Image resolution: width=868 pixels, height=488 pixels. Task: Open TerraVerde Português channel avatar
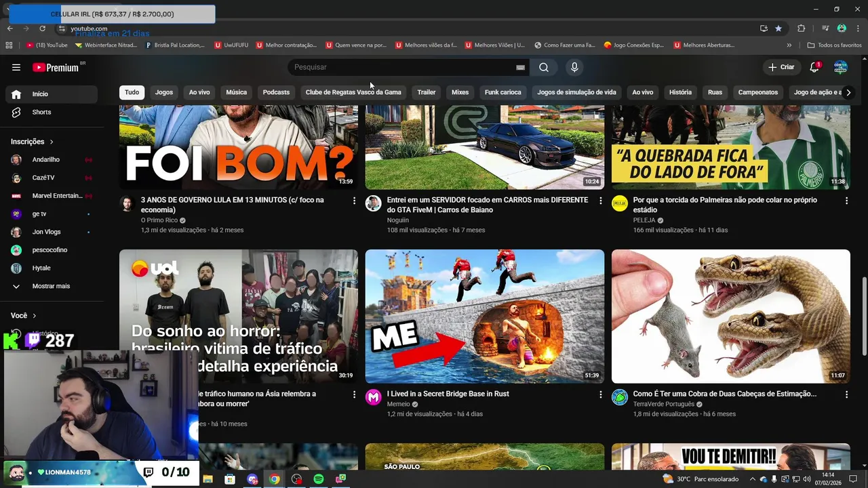(620, 398)
